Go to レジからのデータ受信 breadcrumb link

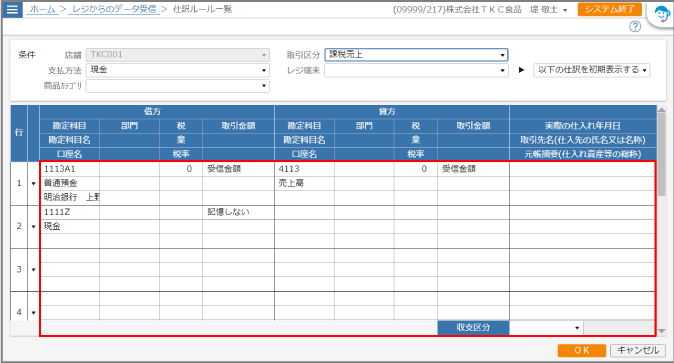[x=114, y=9]
